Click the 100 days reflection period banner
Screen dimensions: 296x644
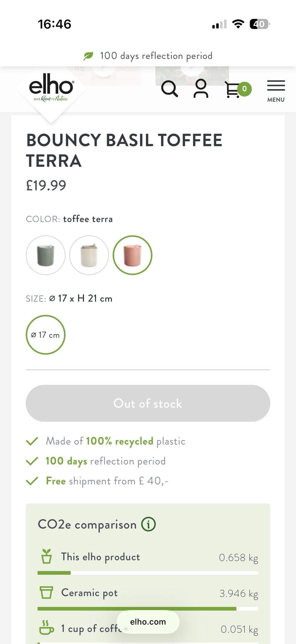click(x=148, y=56)
